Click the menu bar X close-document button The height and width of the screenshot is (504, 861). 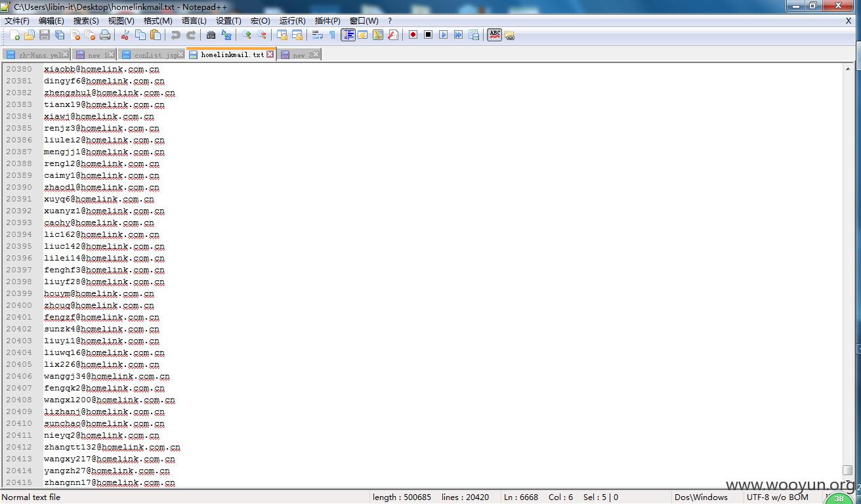tap(849, 21)
